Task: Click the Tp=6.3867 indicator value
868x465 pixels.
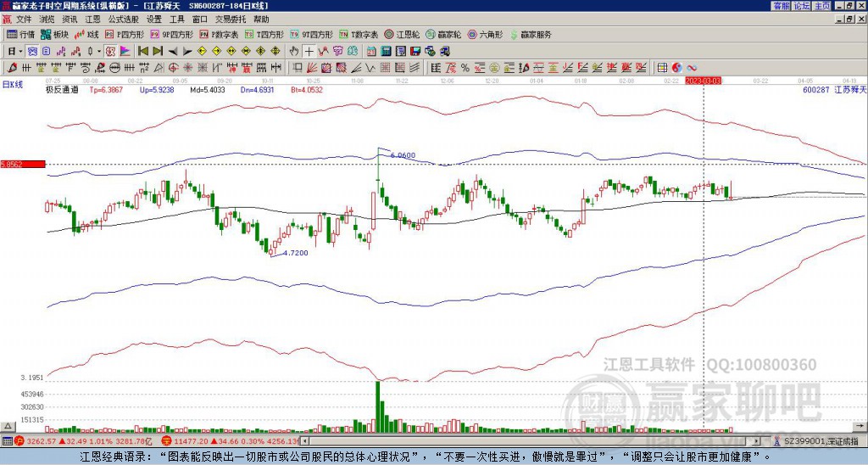Action: pyautogui.click(x=106, y=90)
